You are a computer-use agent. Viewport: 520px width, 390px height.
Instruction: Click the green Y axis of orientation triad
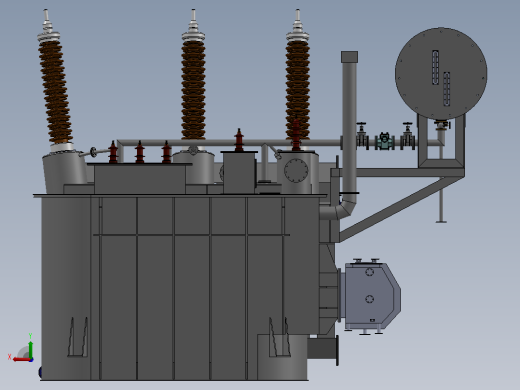(31, 349)
